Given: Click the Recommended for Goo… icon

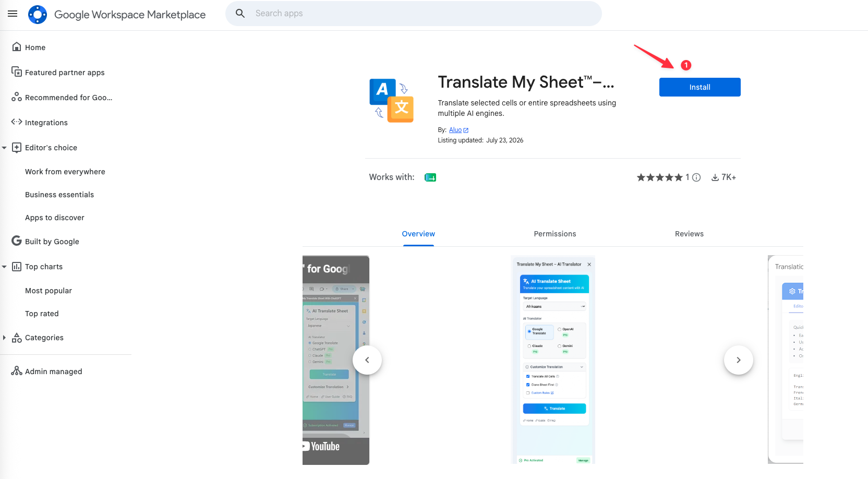Looking at the screenshot, I should tap(17, 97).
